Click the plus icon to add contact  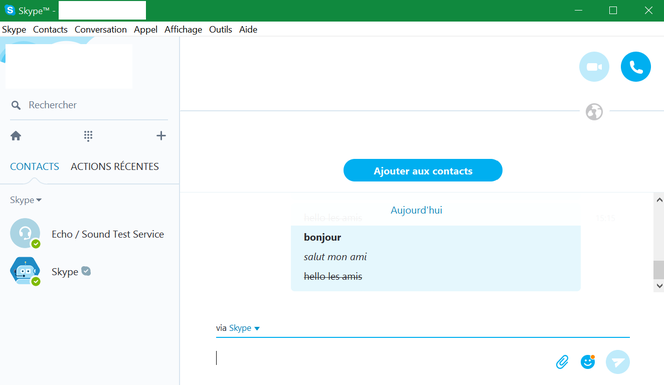pos(161,136)
